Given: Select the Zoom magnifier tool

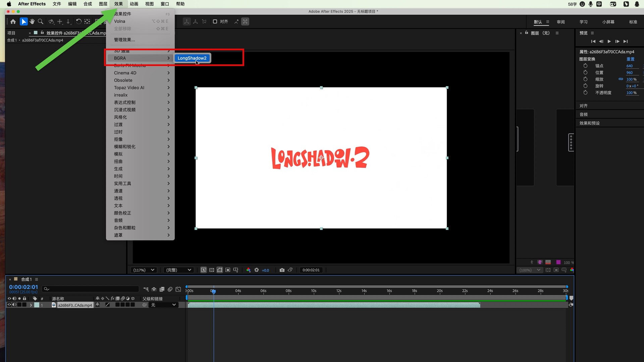Looking at the screenshot, I should (41, 21).
